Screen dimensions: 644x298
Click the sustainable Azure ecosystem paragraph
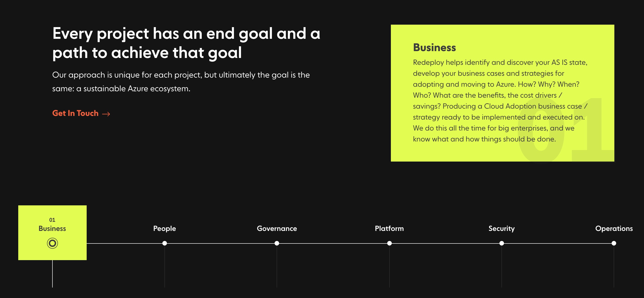coord(181,81)
